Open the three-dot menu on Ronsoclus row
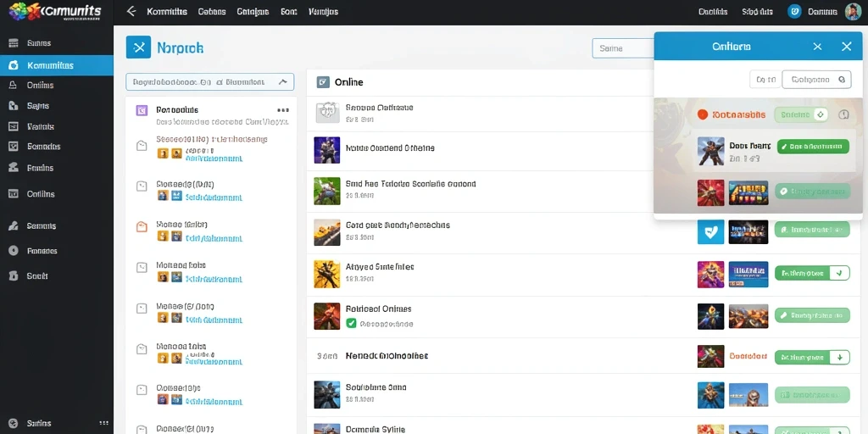This screenshot has width=868, height=434. 283,109
